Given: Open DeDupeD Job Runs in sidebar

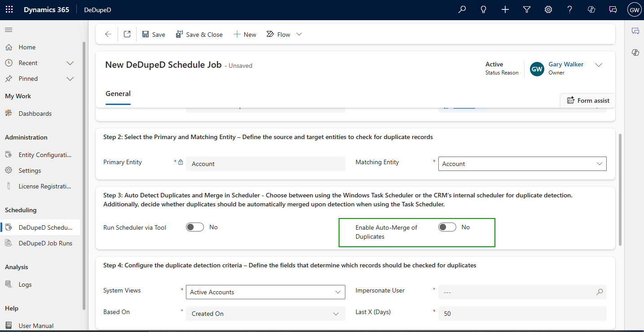Looking at the screenshot, I should [45, 243].
